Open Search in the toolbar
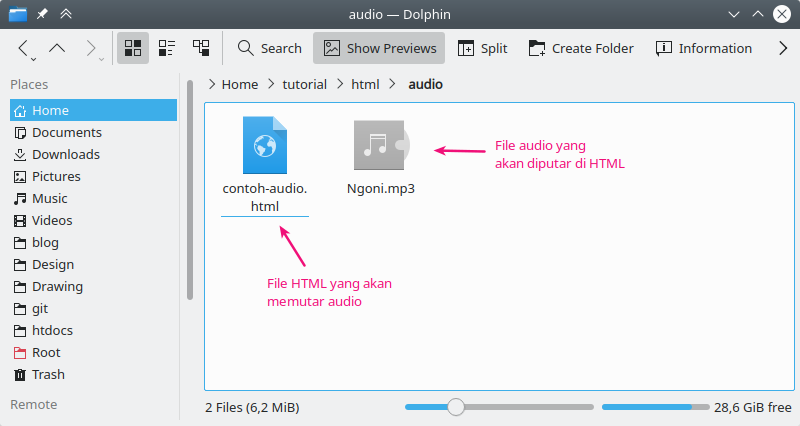This screenshot has height=426, width=800. (x=269, y=48)
